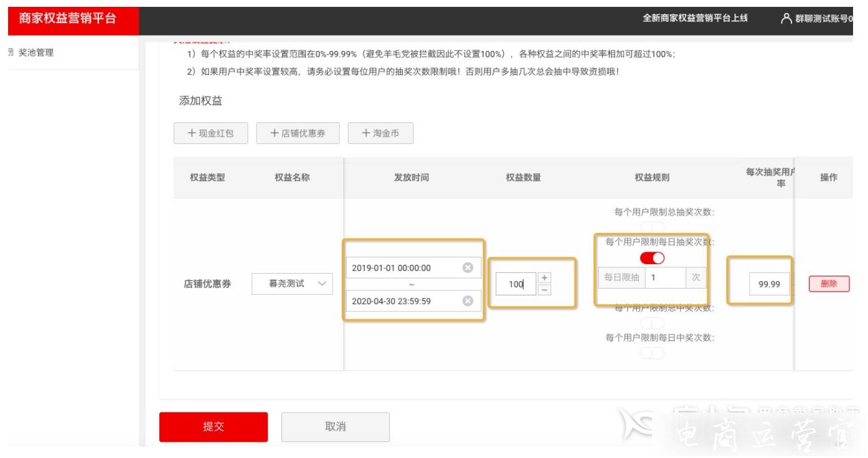Screen dimensions: 868x458
Task: Click the 权益名称 column header
Action: click(x=292, y=178)
